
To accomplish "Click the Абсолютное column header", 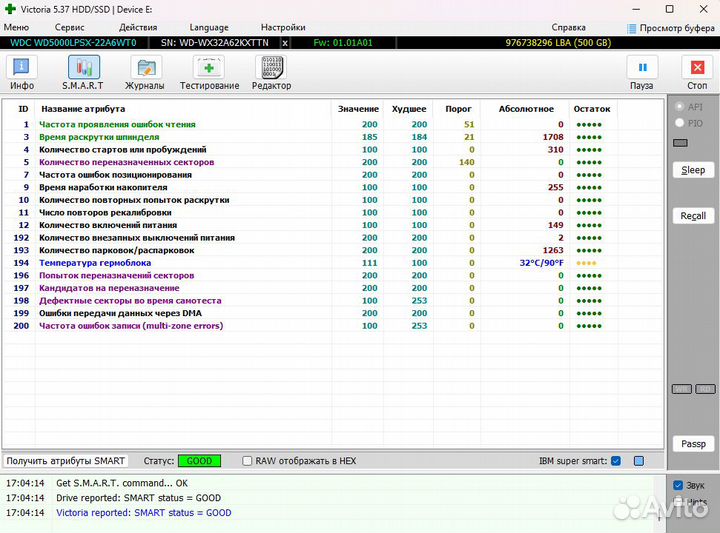I will [526, 109].
